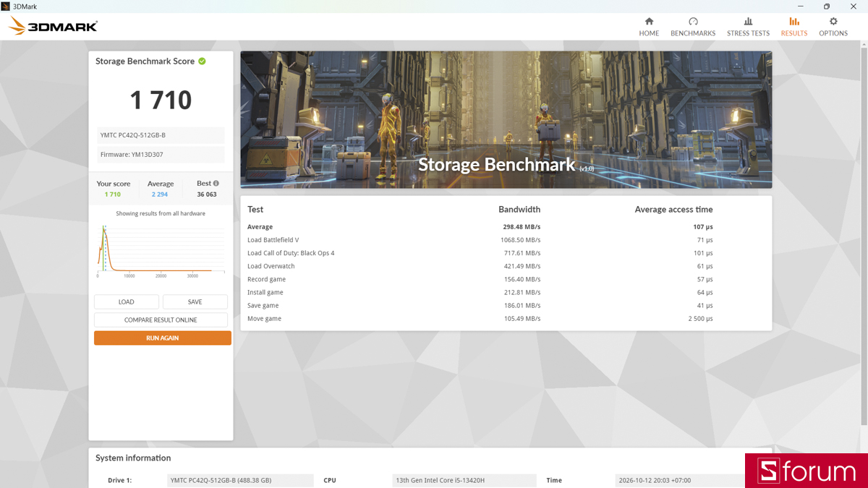This screenshot has width=868, height=488.
Task: Click the info icon beside Best
Action: coord(216,184)
